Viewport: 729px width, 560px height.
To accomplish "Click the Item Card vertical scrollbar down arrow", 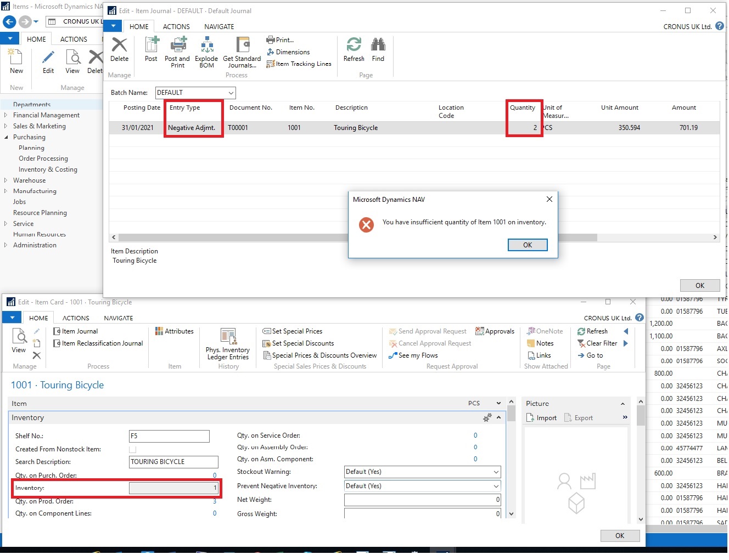I will pos(511,514).
